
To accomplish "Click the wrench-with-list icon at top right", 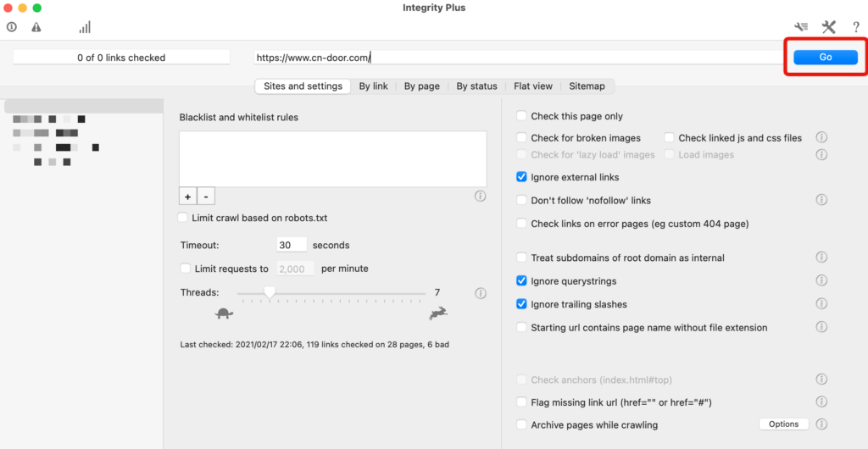I will coord(801,26).
